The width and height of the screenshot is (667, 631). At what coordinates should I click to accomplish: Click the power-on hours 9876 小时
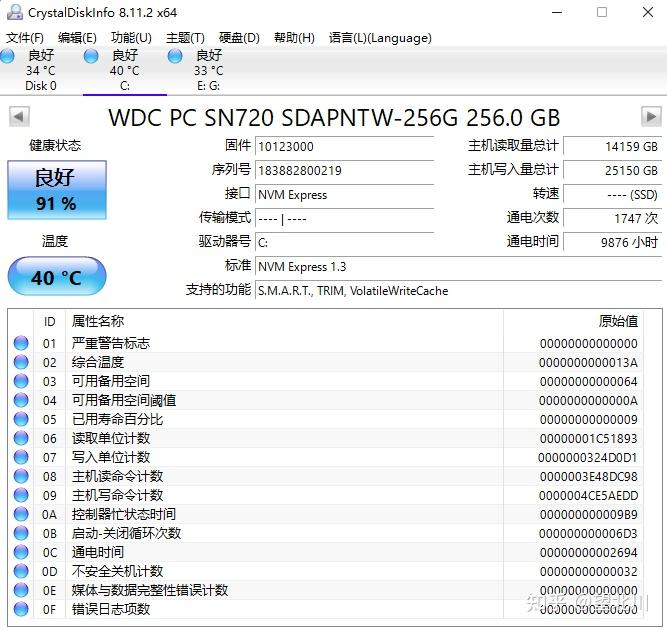pos(613,242)
